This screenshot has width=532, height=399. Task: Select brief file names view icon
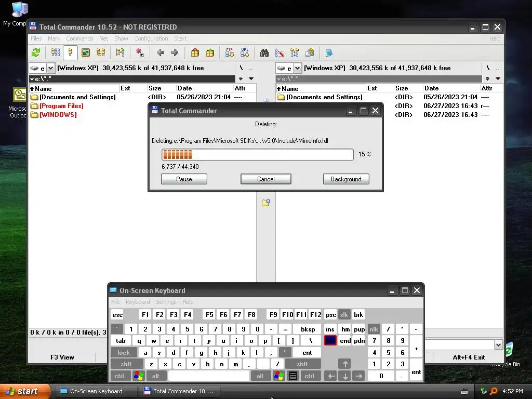[55, 52]
